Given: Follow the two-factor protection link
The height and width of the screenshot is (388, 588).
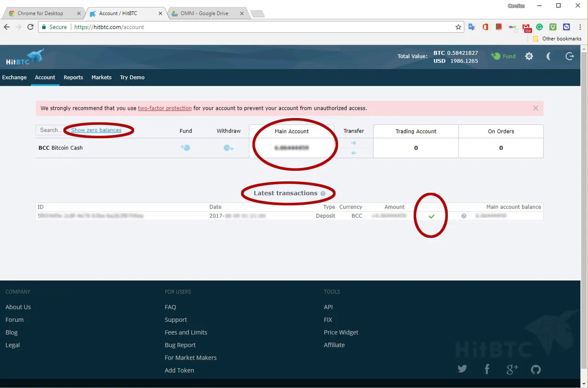Looking at the screenshot, I should click(x=165, y=108).
